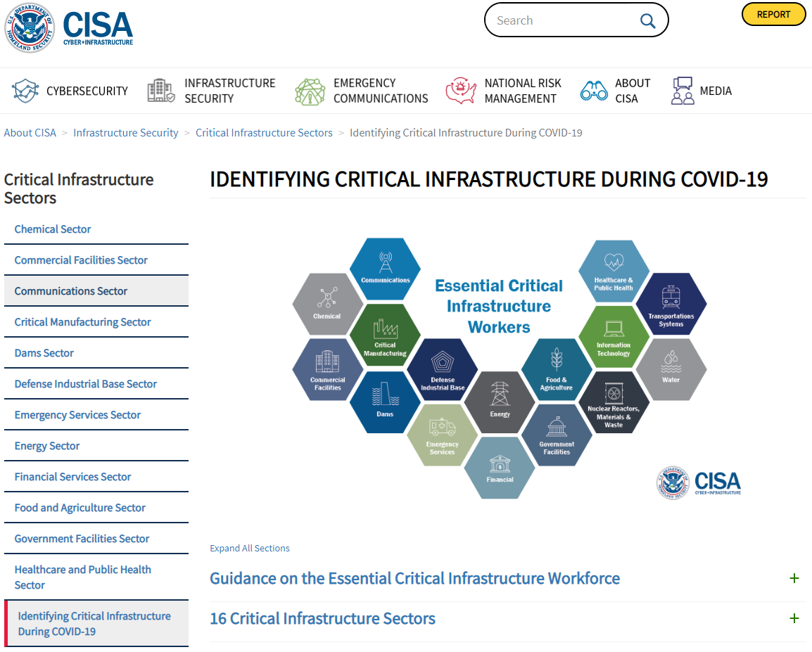Click the Emergency Communications network icon
Image resolution: width=812 pixels, height=652 pixels.
[310, 91]
